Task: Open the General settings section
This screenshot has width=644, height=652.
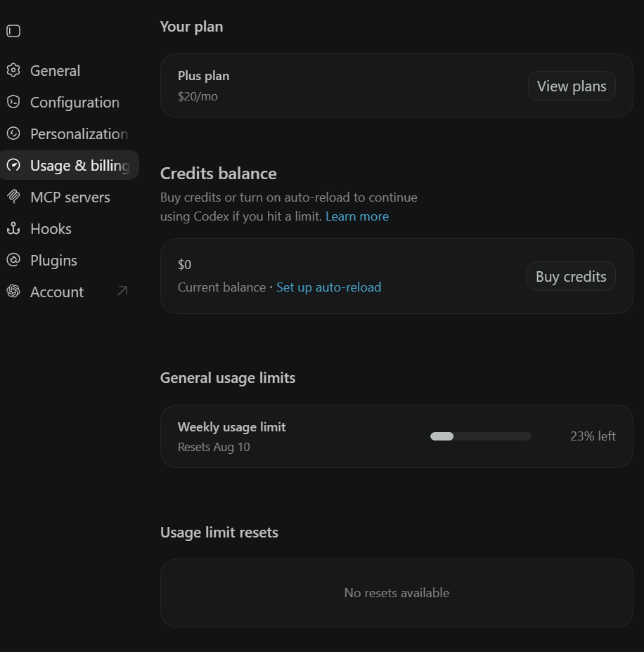Action: pyautogui.click(x=69, y=71)
